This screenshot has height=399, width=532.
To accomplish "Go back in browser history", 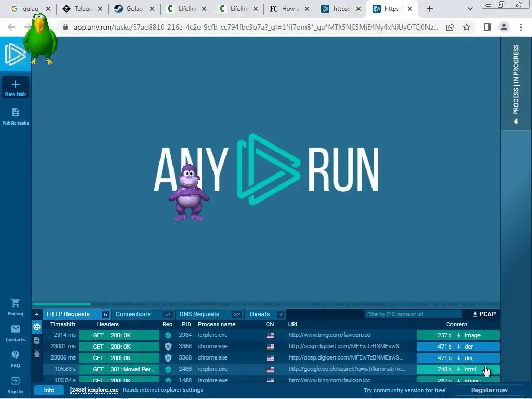I will pyautogui.click(x=11, y=27).
